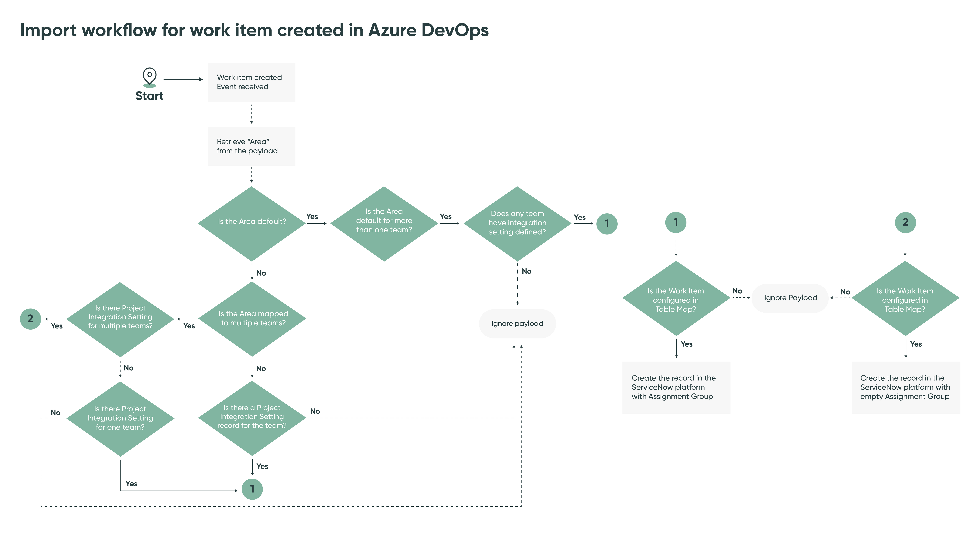This screenshot has width=980, height=551.
Task: Click 'No' label right of left Table Map diamond
Action: pos(737,291)
